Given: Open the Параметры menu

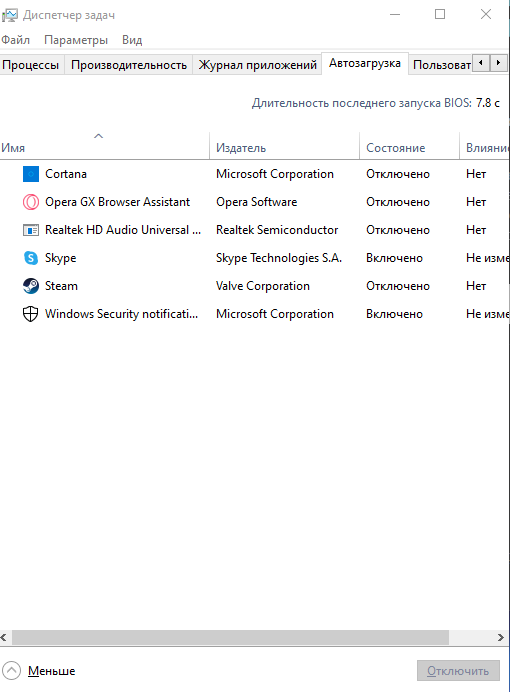Looking at the screenshot, I should (x=76, y=40).
